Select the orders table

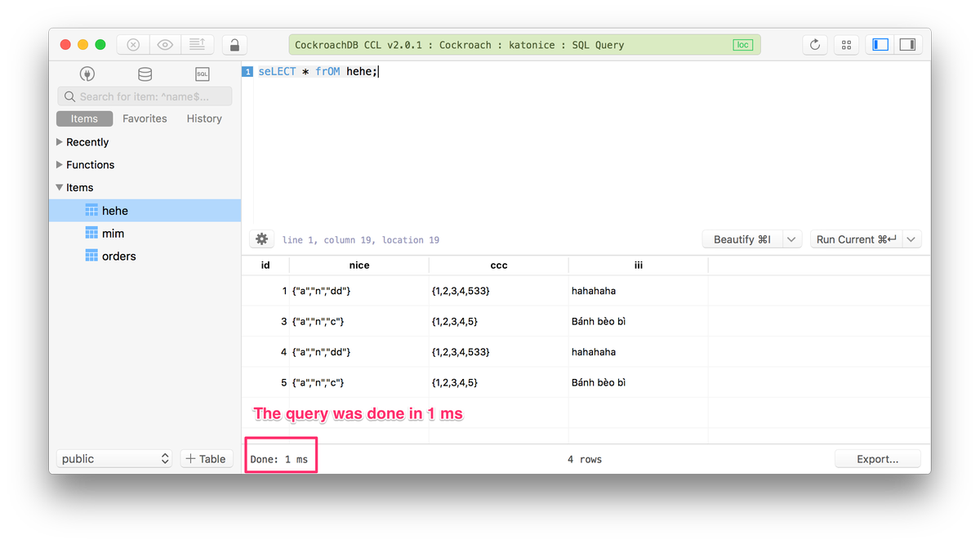[145, 256]
